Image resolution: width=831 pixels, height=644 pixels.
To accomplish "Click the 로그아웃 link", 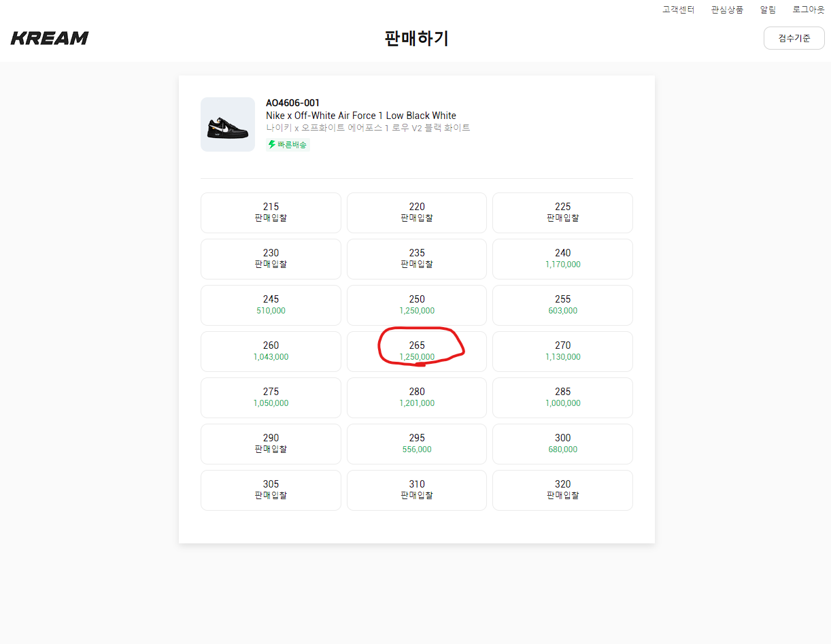I will (x=809, y=10).
